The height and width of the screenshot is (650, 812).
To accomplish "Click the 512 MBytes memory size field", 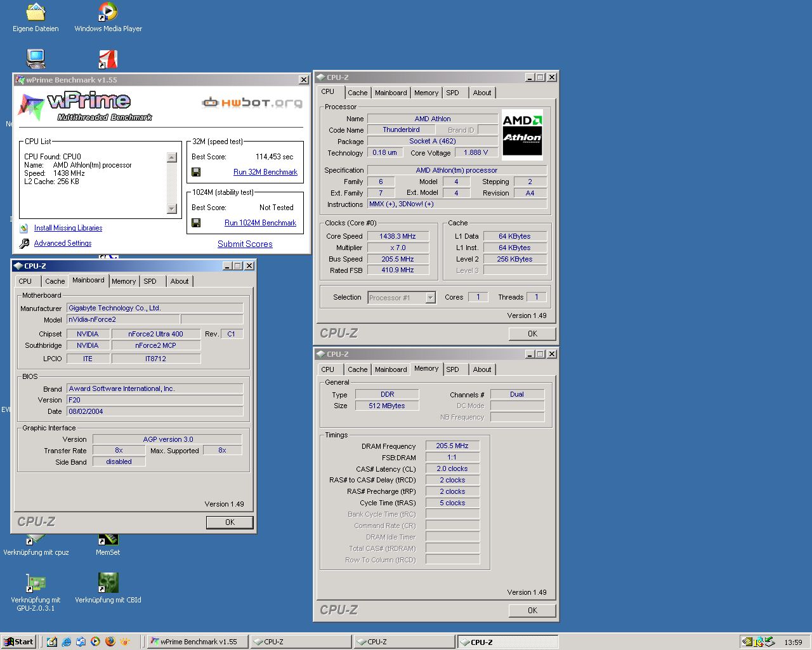I will click(x=387, y=406).
